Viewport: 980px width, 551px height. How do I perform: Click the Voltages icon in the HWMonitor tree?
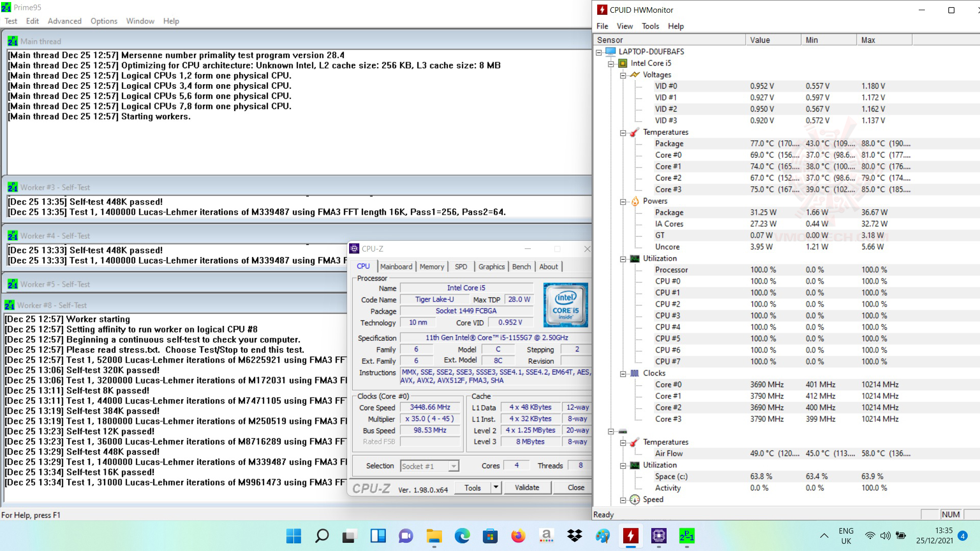(635, 74)
